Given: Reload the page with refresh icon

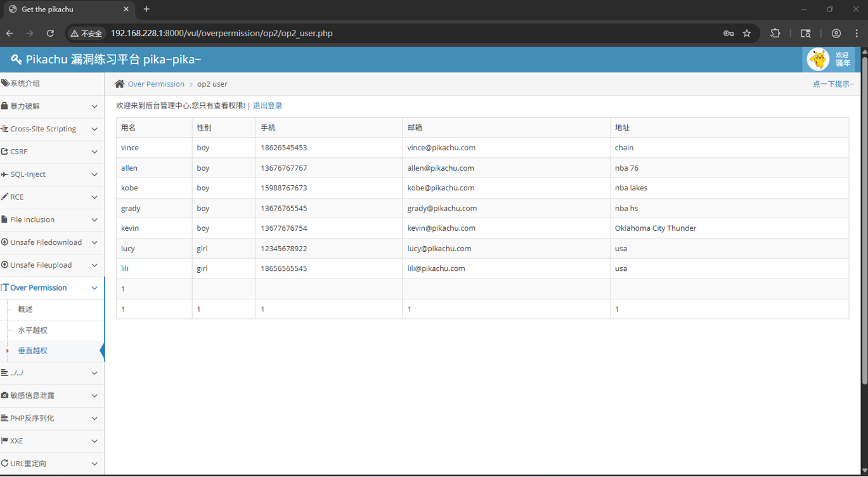Looking at the screenshot, I should pos(50,33).
